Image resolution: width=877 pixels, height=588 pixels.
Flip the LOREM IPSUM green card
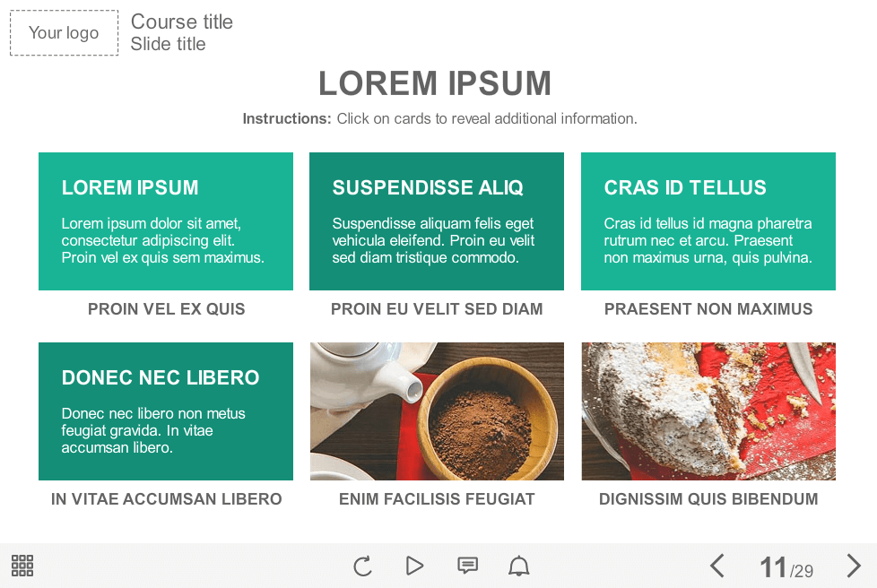[166, 221]
